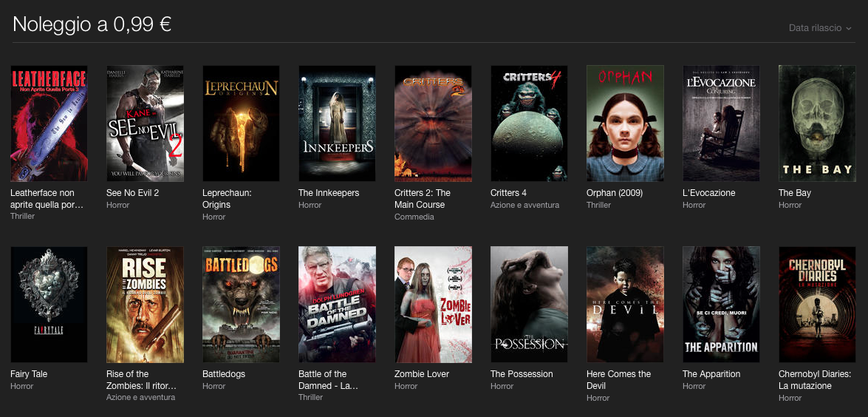868x417 pixels.
Task: Select the Fairy Tale poster
Action: [49, 305]
